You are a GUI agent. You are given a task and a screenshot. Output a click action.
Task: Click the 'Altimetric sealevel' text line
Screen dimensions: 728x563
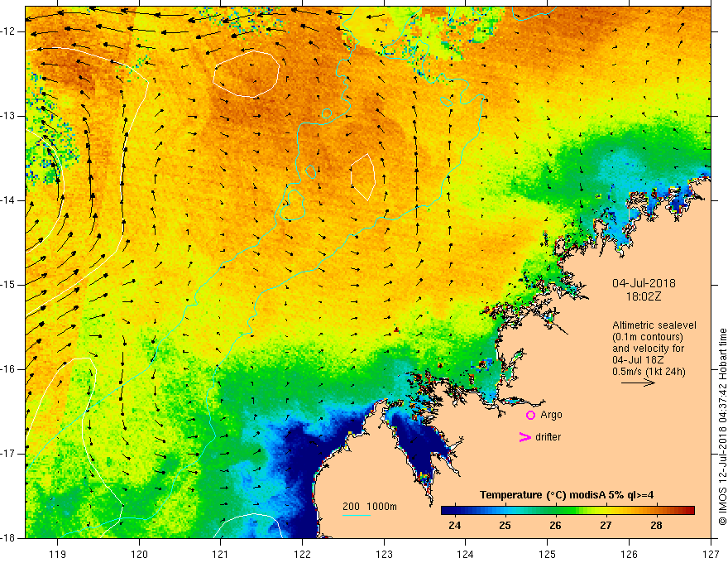pyautogui.click(x=654, y=325)
